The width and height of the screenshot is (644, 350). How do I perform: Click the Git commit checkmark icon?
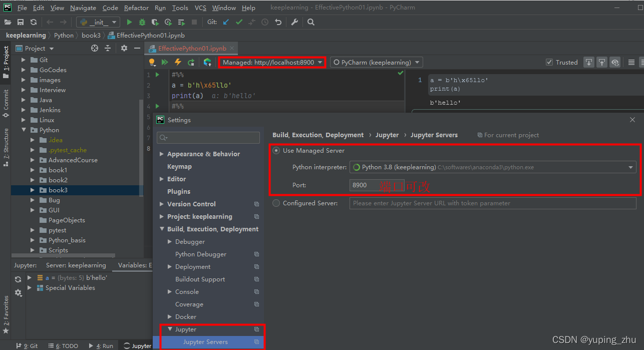click(239, 22)
